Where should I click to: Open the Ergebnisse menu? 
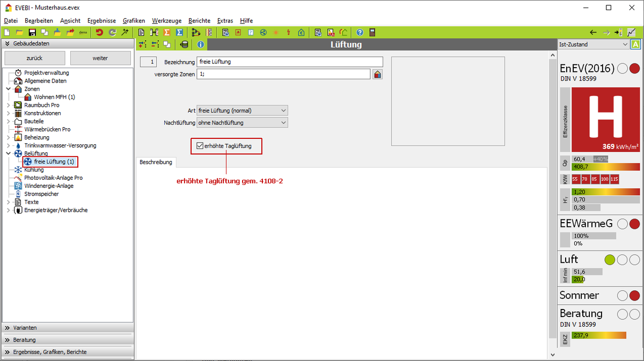coord(101,20)
